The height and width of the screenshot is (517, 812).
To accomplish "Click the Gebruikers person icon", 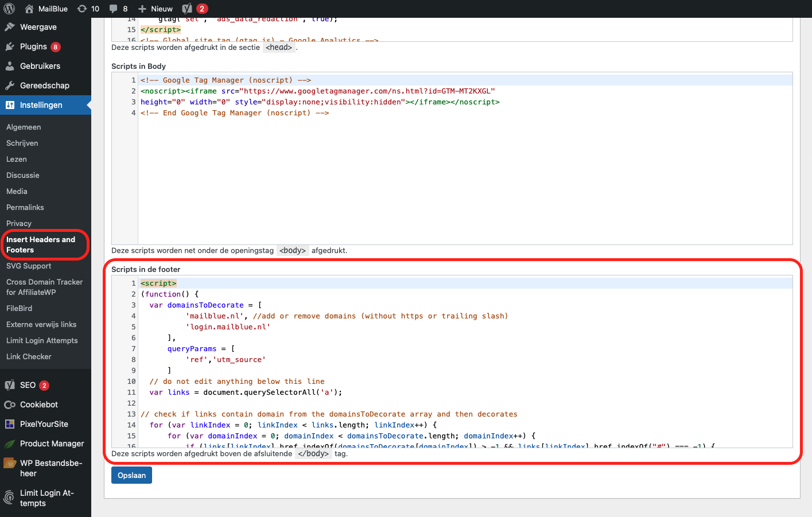I will point(10,66).
